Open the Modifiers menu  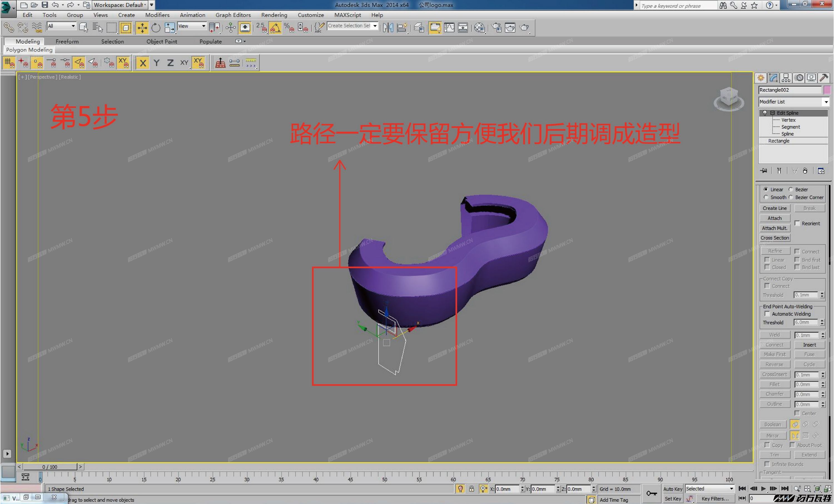pos(157,15)
